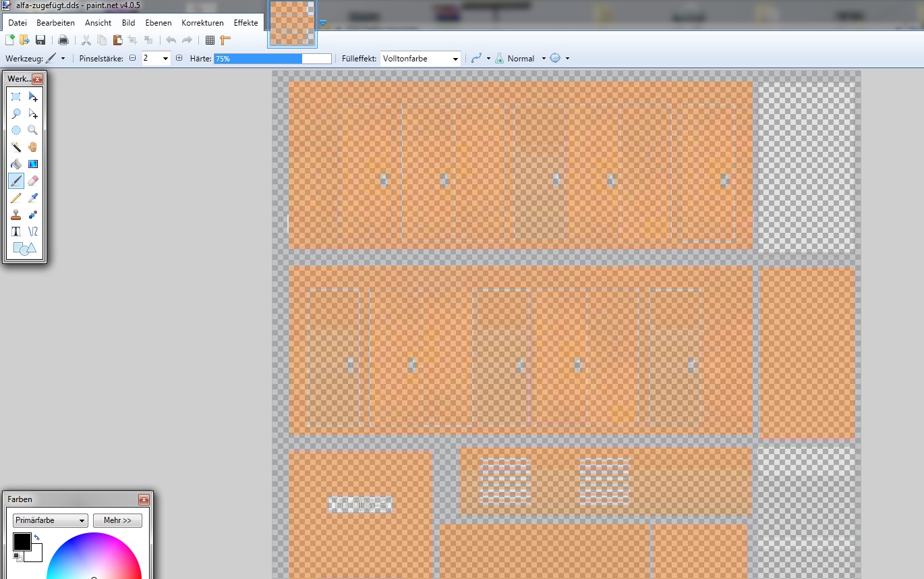Open the Bild menu

[128, 23]
